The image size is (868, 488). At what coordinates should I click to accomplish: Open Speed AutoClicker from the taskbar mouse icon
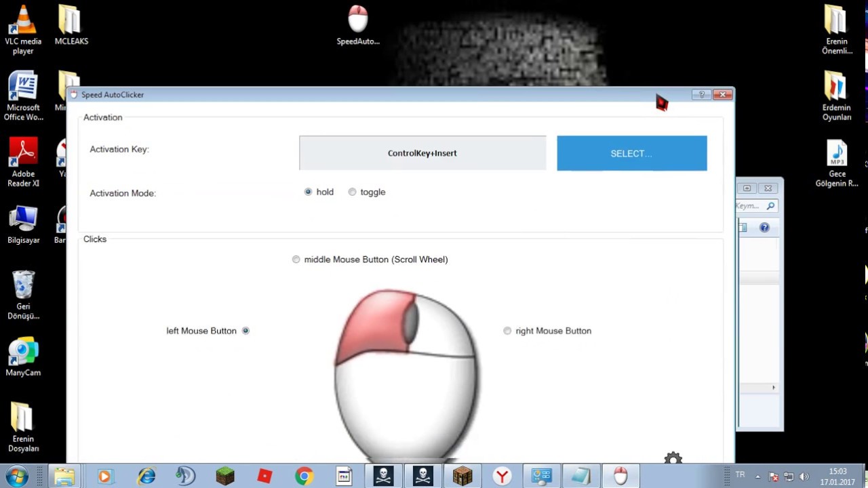pyautogui.click(x=620, y=475)
